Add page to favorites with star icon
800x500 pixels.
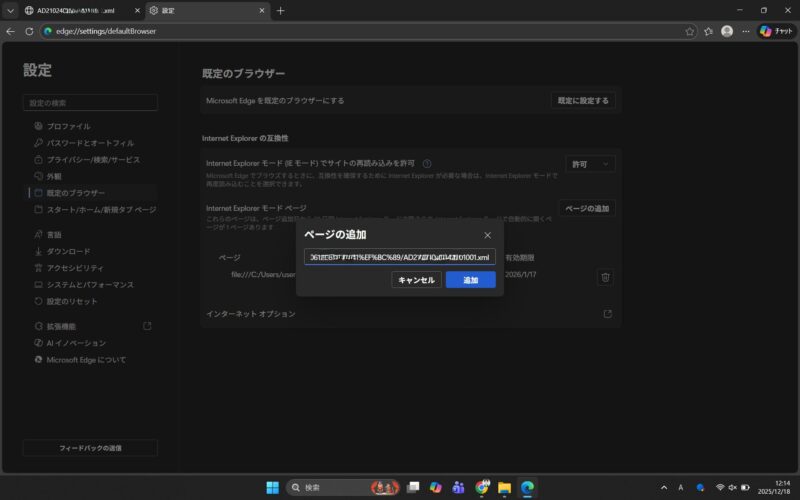[x=689, y=31]
